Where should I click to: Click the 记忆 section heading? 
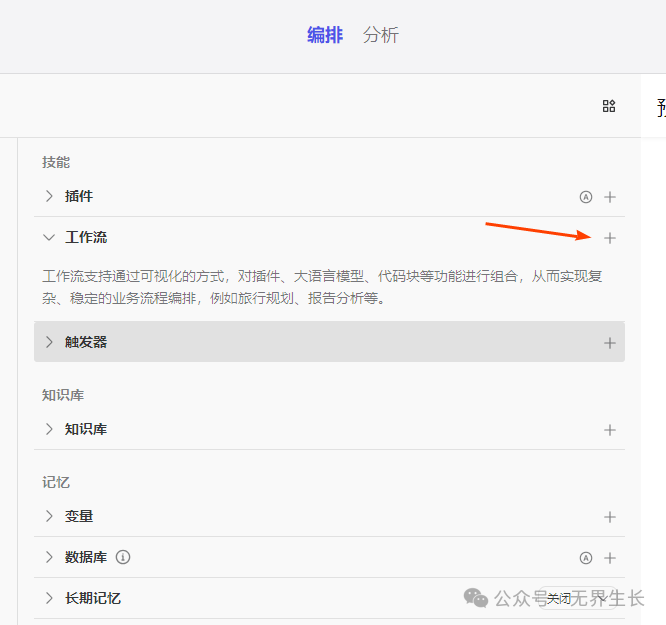pyautogui.click(x=56, y=482)
